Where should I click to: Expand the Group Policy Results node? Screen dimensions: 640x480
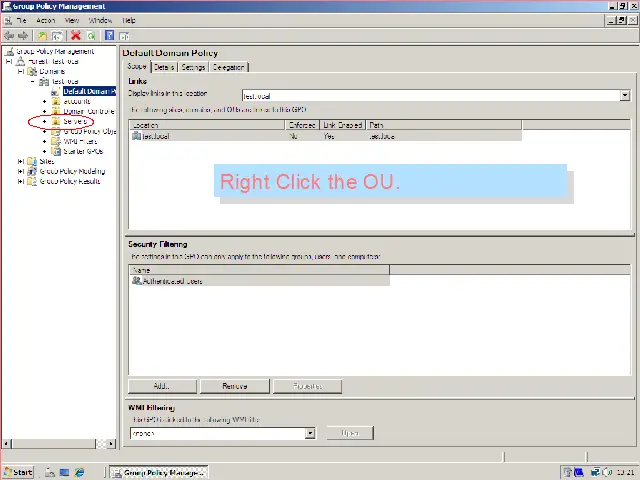21,181
